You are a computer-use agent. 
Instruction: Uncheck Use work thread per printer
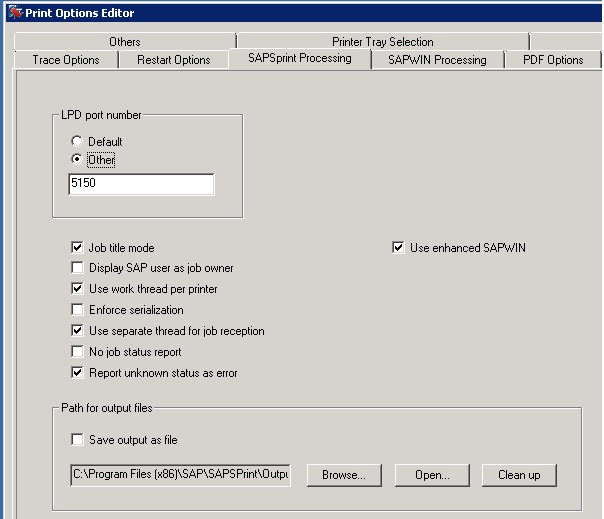point(78,289)
